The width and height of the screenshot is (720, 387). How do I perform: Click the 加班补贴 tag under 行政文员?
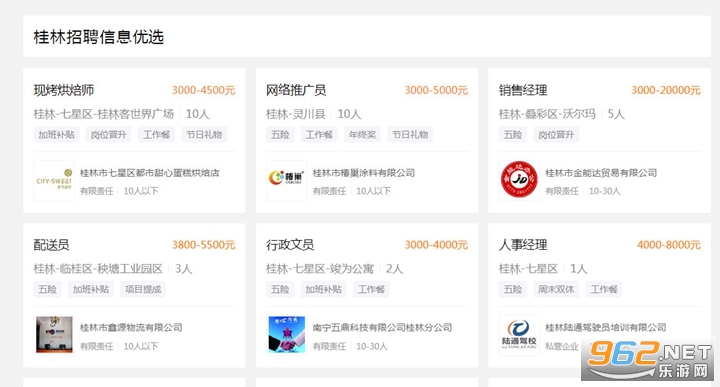tap(324, 289)
